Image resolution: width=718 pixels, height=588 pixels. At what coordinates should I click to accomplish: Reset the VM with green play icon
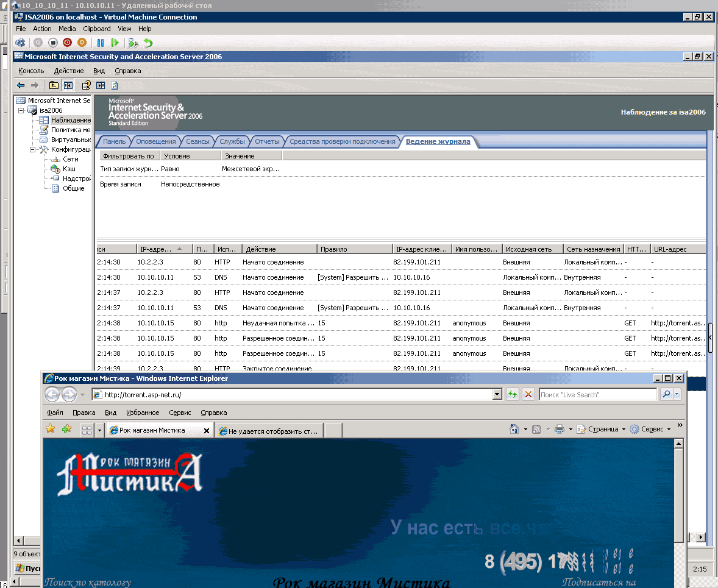point(115,43)
